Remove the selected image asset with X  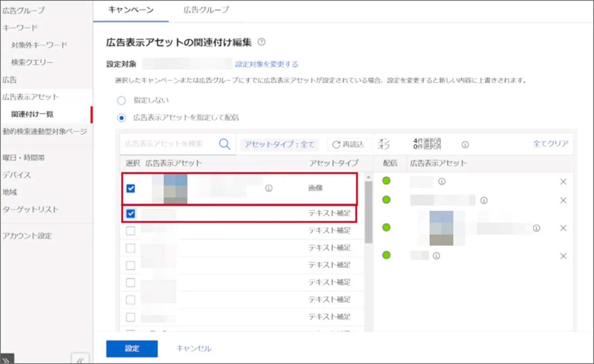tap(563, 228)
